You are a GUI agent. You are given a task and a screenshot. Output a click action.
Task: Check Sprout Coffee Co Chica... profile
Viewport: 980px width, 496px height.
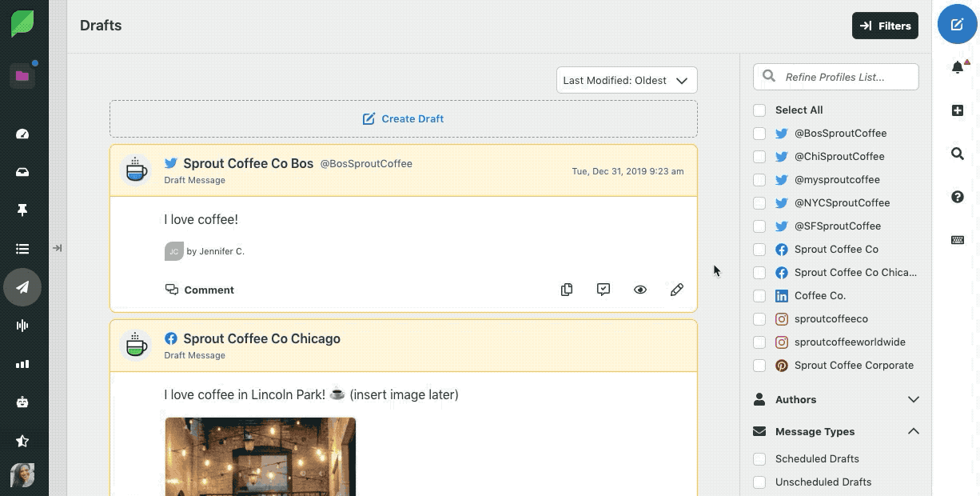click(759, 273)
